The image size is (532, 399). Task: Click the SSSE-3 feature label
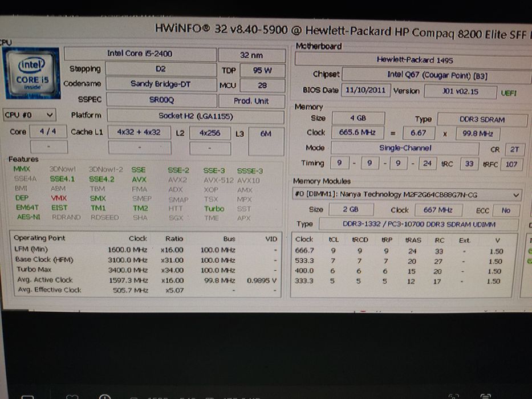point(250,170)
